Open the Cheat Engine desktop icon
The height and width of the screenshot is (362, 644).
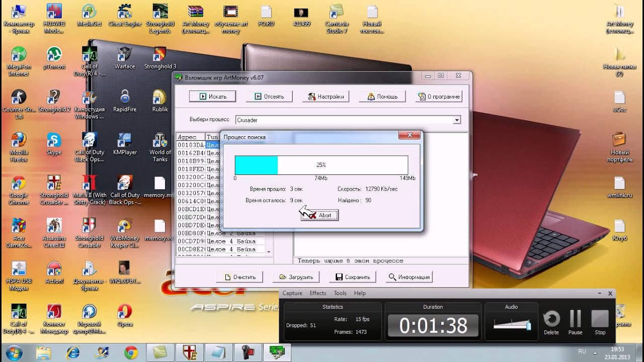point(125,16)
